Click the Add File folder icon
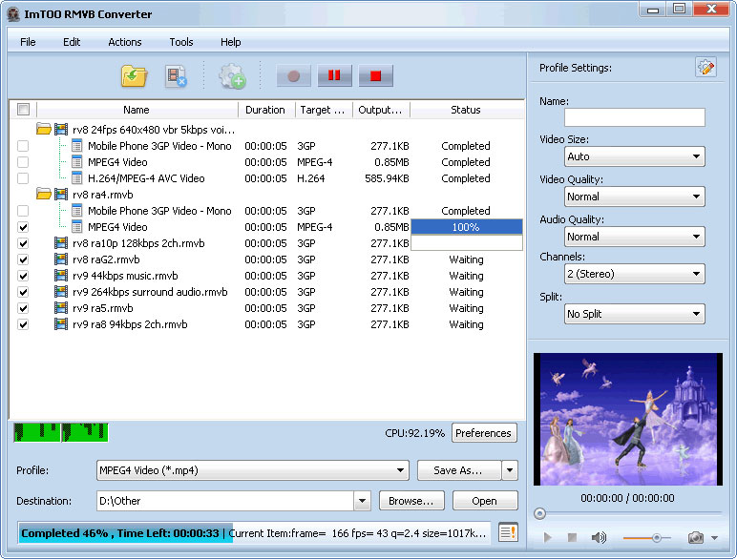Image resolution: width=737 pixels, height=560 pixels. 133,76
